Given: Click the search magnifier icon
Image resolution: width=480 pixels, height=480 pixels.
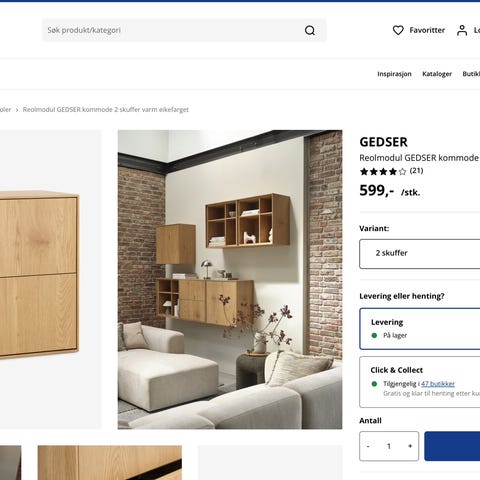Looking at the screenshot, I should tap(310, 30).
